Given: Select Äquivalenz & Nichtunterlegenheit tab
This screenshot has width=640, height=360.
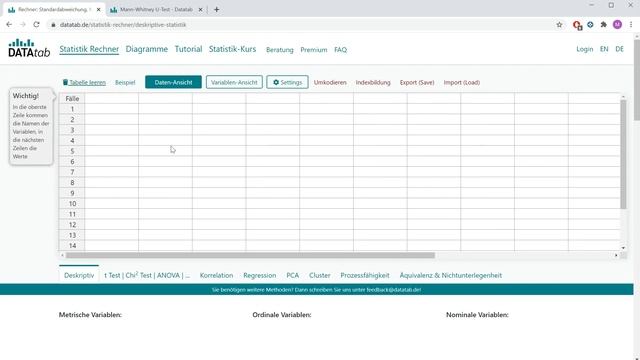Looking at the screenshot, I should 451,276.
